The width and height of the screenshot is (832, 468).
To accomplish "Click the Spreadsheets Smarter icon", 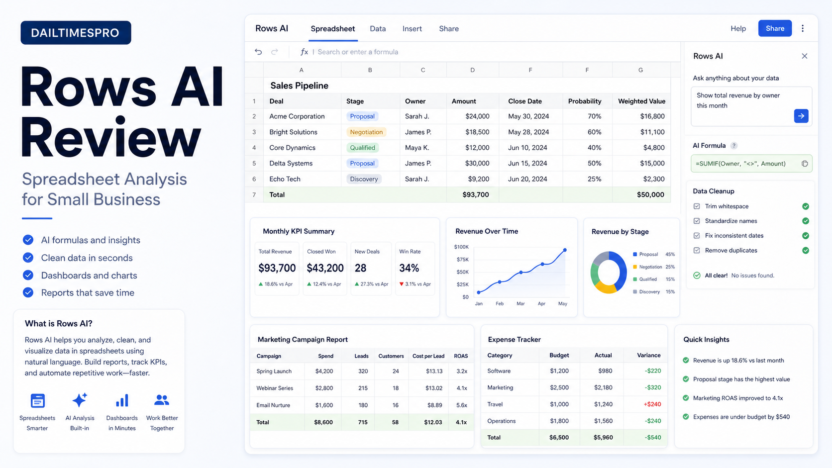I will tap(38, 401).
